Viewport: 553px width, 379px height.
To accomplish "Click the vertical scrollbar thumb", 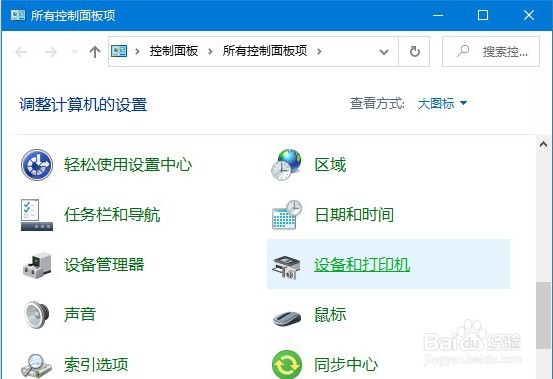I will click(x=543, y=316).
